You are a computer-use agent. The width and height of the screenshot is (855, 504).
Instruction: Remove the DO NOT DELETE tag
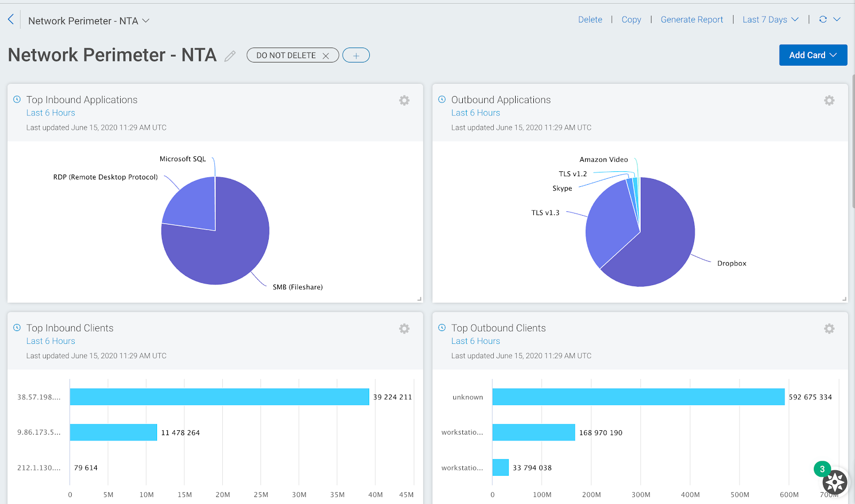[325, 56]
